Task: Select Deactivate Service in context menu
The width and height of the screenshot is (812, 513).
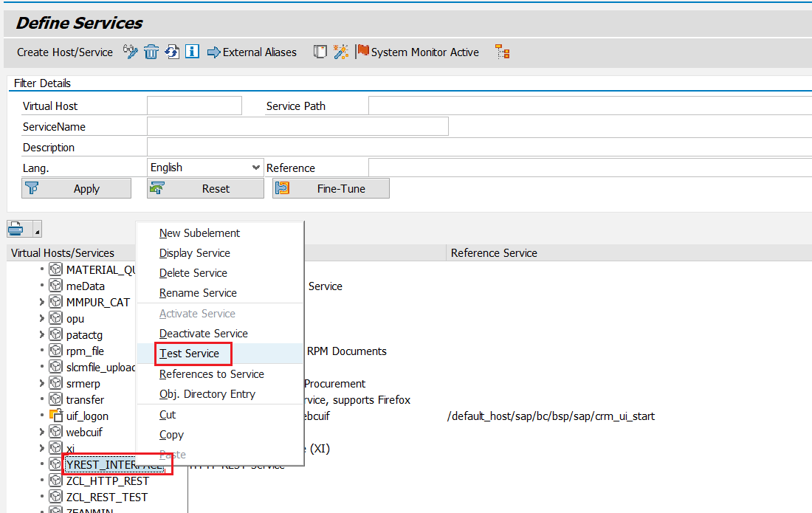Action: coord(204,334)
